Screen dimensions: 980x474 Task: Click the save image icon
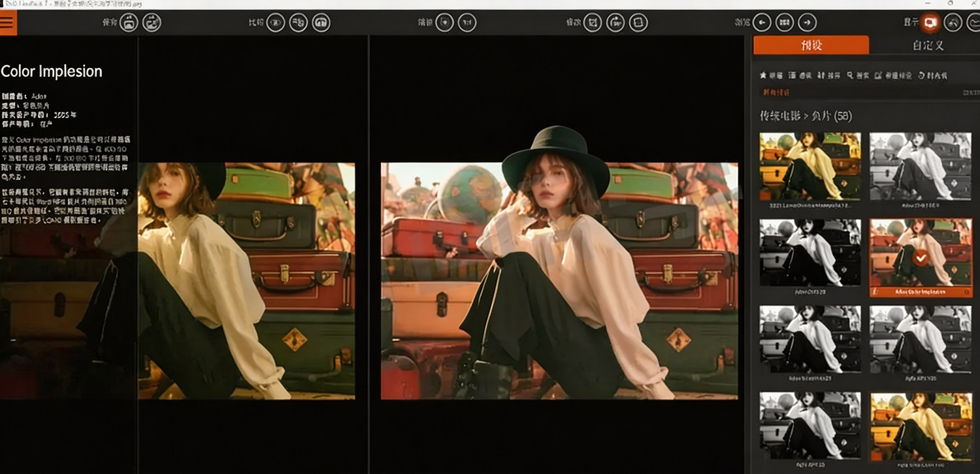coord(129,23)
